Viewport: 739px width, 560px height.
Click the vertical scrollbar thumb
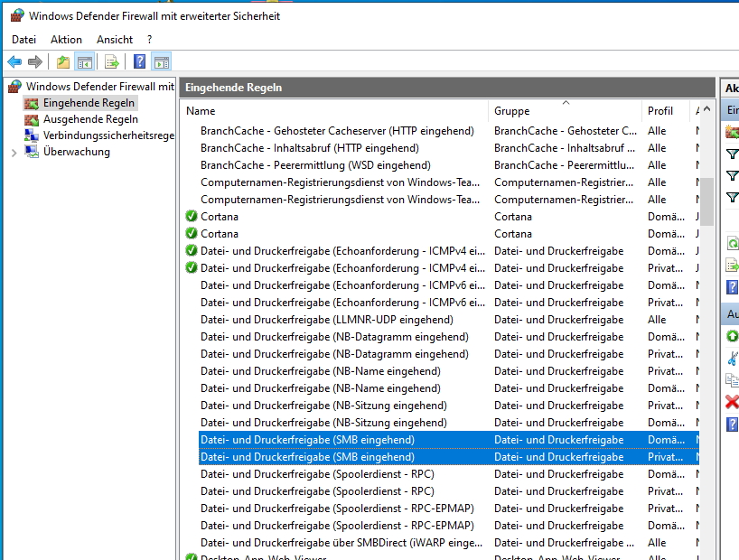[706, 201]
